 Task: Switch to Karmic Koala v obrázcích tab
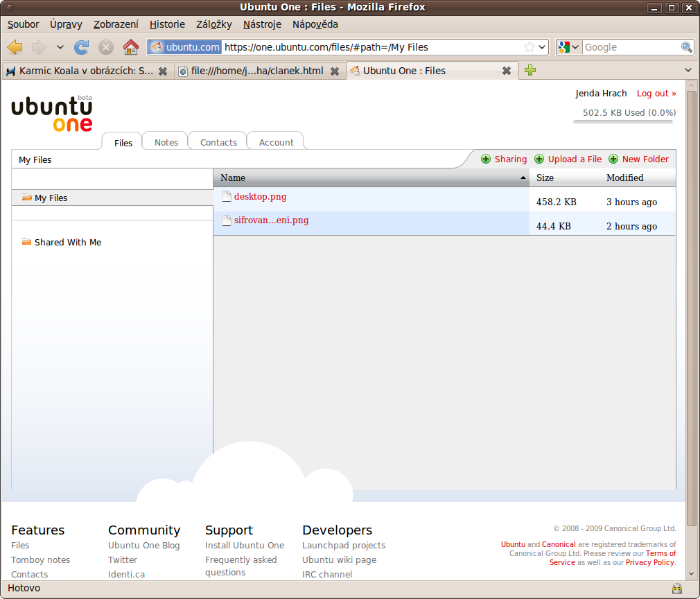pos(86,71)
